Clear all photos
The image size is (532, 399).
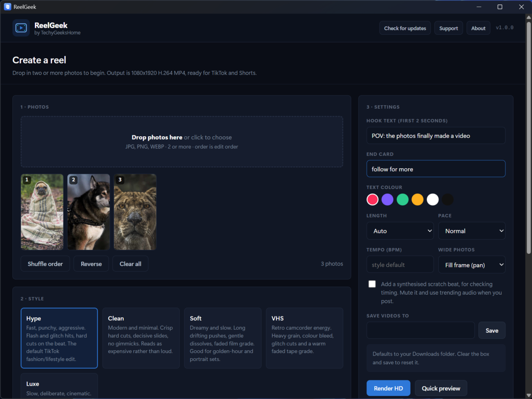[x=130, y=264]
